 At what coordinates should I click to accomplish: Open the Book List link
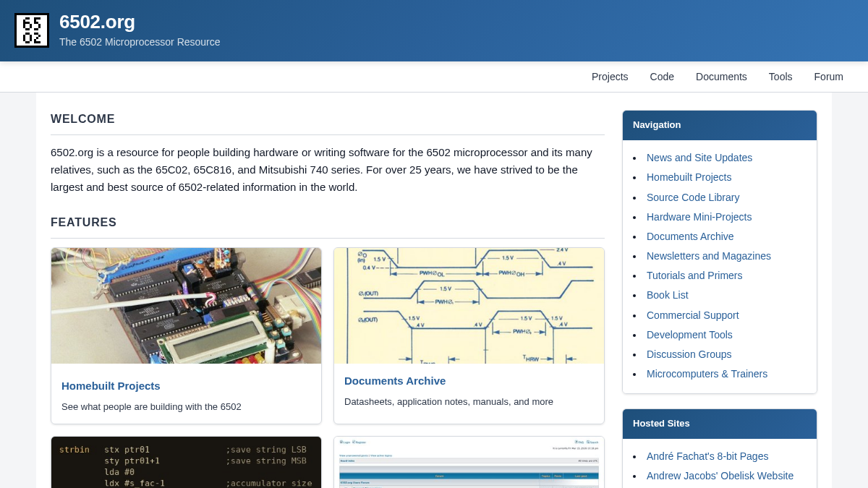coord(668,295)
